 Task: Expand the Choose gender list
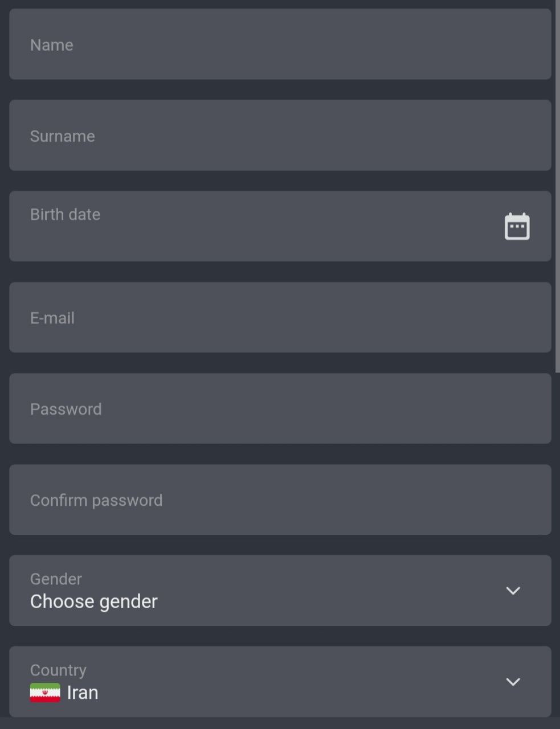pyautogui.click(x=93, y=601)
